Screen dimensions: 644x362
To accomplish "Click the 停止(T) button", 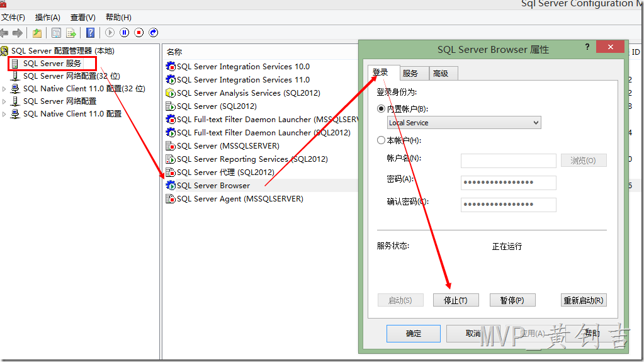I will pos(456,300).
